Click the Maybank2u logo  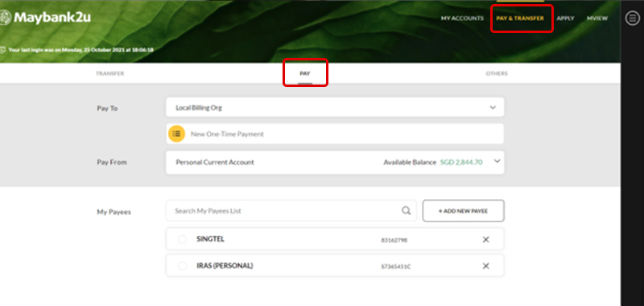(45, 18)
